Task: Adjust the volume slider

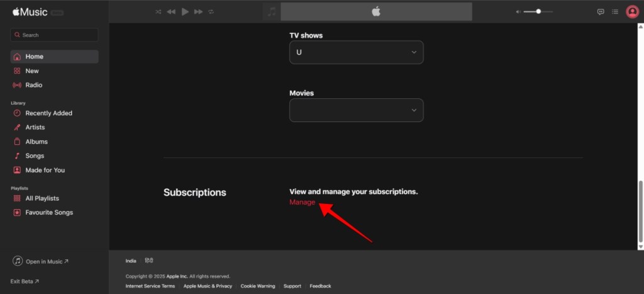Action: pos(538,11)
